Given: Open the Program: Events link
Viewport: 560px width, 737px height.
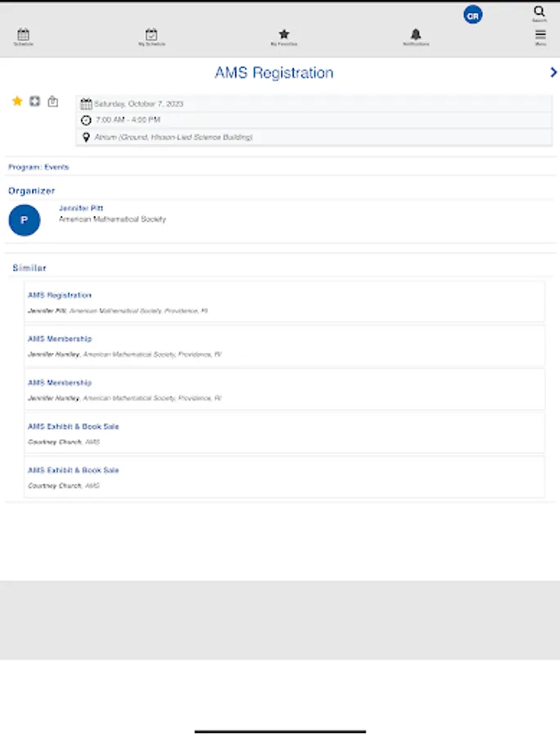Looking at the screenshot, I should click(38, 167).
